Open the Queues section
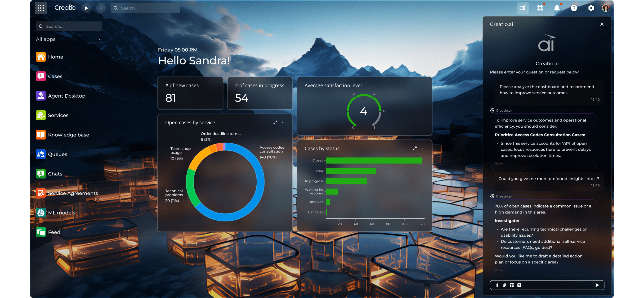 (x=40, y=154)
